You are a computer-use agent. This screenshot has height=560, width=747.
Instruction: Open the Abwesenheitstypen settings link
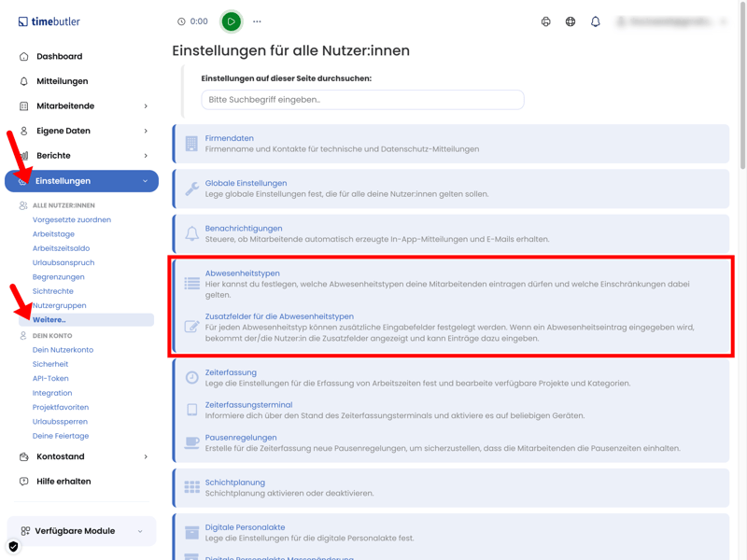click(x=242, y=273)
